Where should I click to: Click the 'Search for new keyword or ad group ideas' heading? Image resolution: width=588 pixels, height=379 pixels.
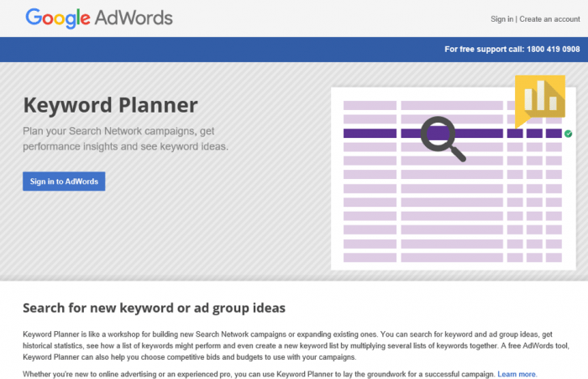coord(154,308)
